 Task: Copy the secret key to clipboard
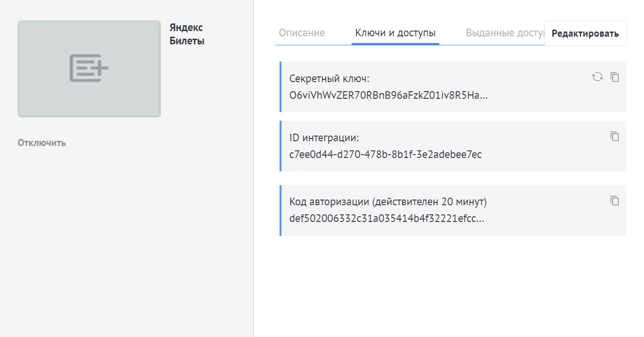(615, 77)
